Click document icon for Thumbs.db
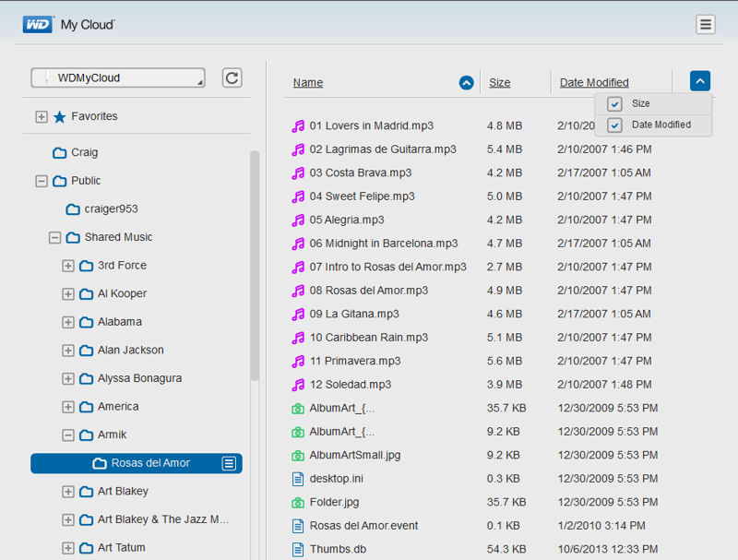This screenshot has width=738, height=560. [298, 550]
